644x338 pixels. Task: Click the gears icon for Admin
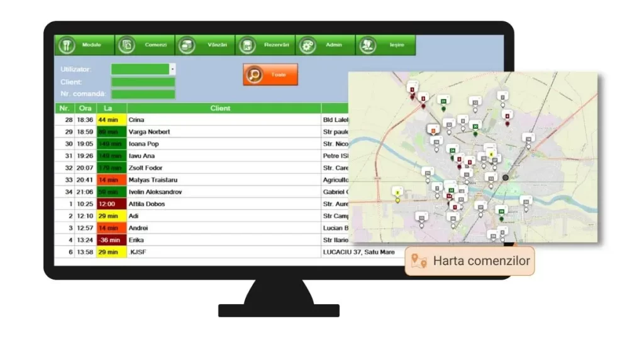coord(307,45)
